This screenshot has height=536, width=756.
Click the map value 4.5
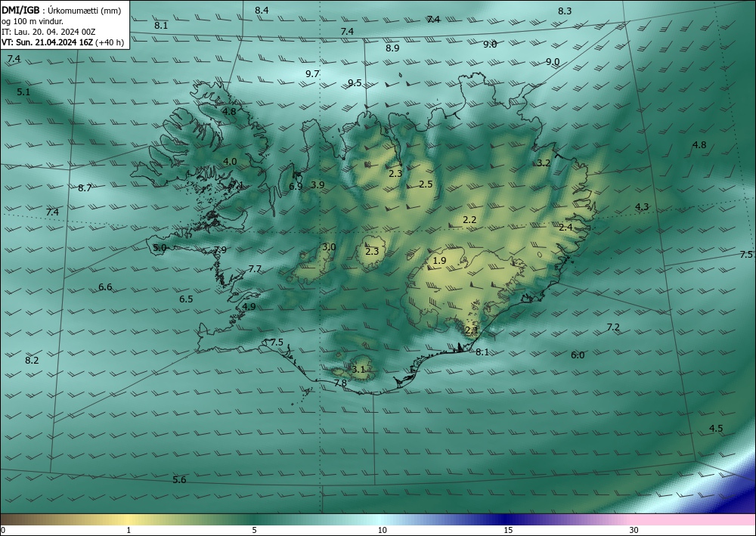(x=716, y=429)
